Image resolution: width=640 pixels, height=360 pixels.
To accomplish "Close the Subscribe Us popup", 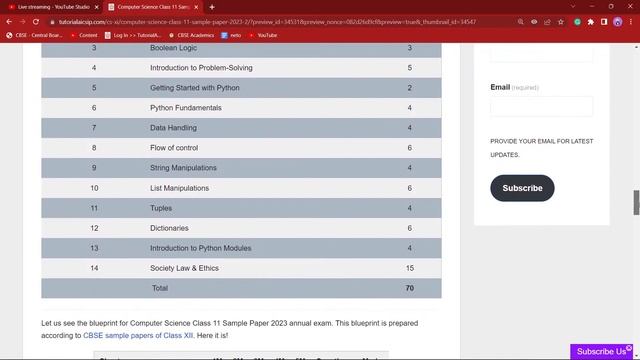I will tap(629, 348).
